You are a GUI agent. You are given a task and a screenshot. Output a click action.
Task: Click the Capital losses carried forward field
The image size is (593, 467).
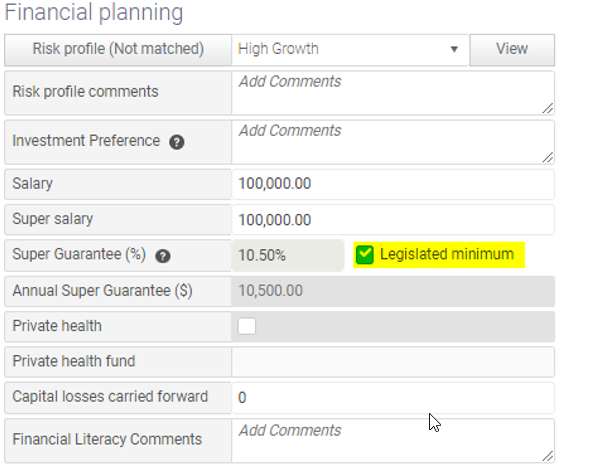tap(393, 397)
